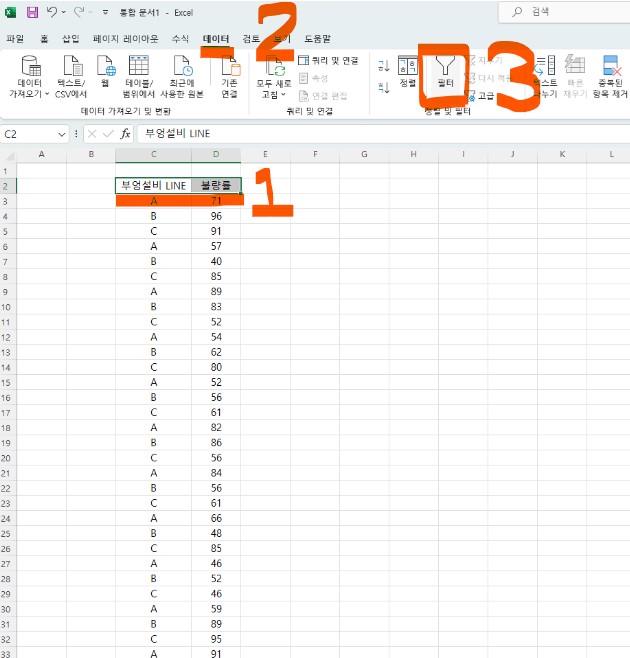Click cell D24 containing 66
This screenshot has width=630, height=658.
coord(216,518)
